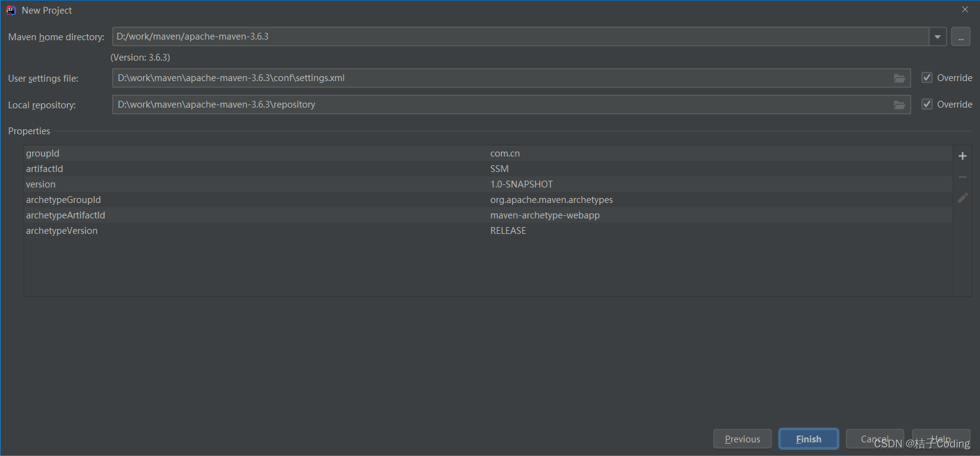980x456 pixels.
Task: Close the New Project dialog
Action: point(965,9)
